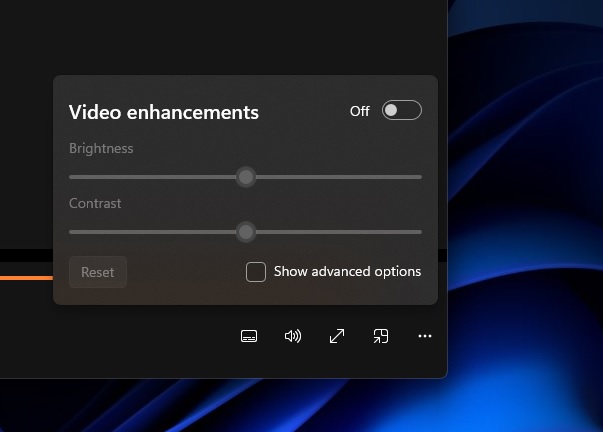Click the "Show advanced options" label text
The height and width of the screenshot is (432, 603).
click(x=347, y=272)
